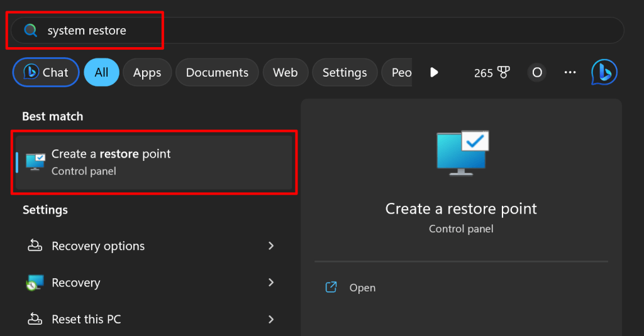
Task: Switch to the Web filter tab
Action: [286, 72]
